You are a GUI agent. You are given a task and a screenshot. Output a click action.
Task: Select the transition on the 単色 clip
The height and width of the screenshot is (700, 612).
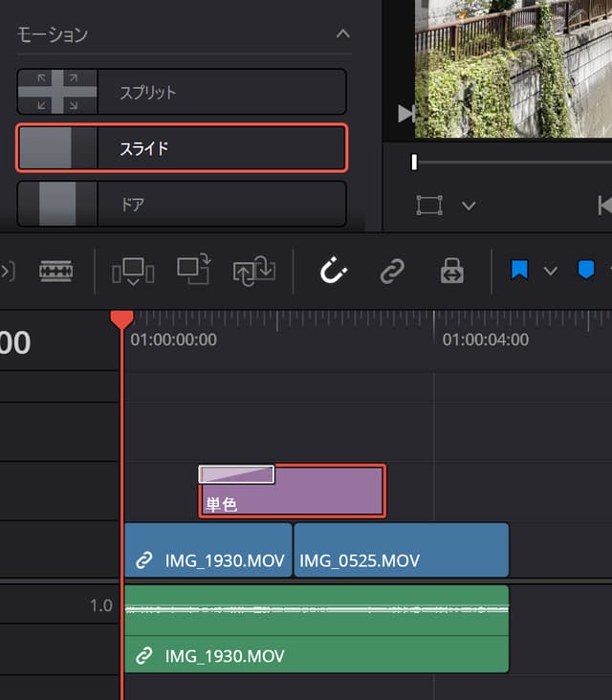[236, 474]
